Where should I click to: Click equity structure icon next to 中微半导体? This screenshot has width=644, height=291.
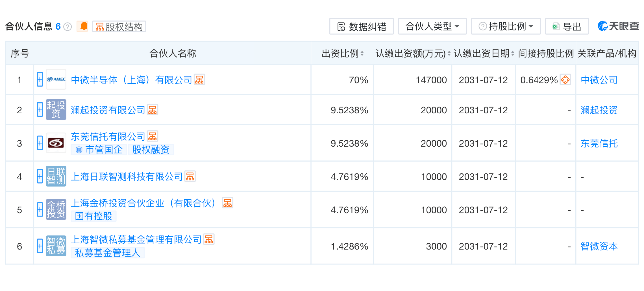[199, 80]
